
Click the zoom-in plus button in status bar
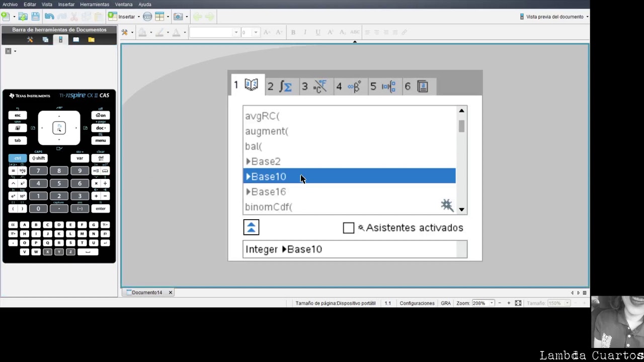[x=509, y=303]
